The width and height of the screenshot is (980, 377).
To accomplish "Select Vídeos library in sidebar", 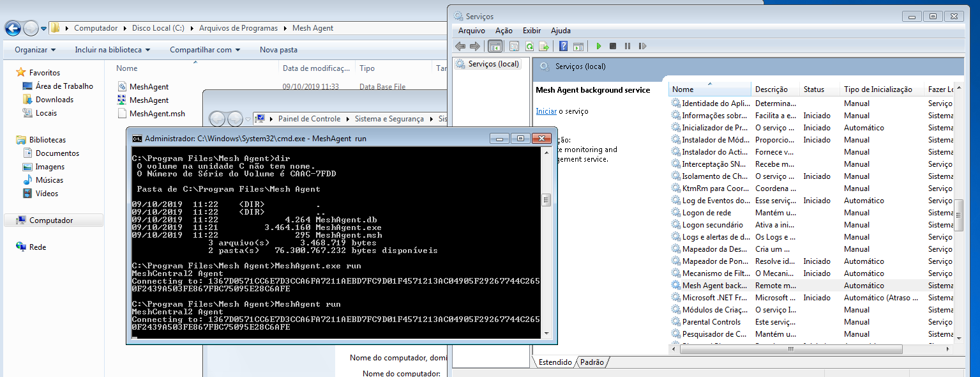I will 40,194.
